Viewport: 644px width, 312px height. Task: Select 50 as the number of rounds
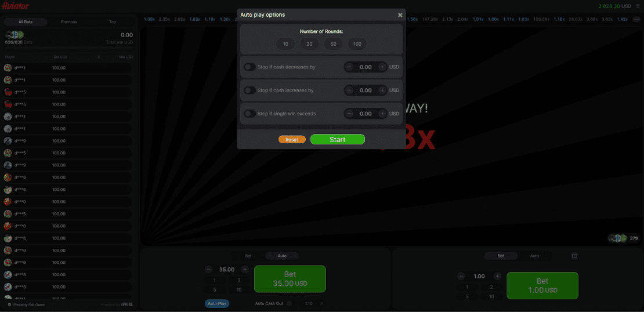pyautogui.click(x=333, y=44)
